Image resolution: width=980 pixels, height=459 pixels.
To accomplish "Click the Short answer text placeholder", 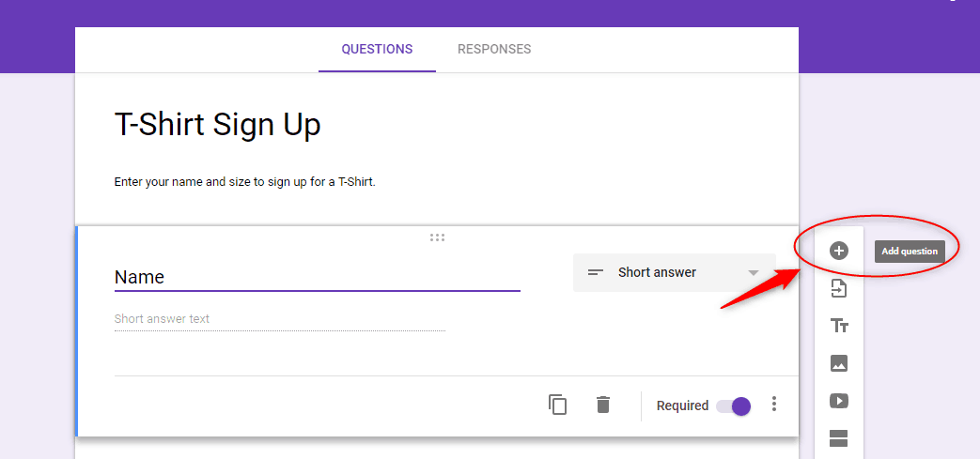I will pyautogui.click(x=162, y=318).
